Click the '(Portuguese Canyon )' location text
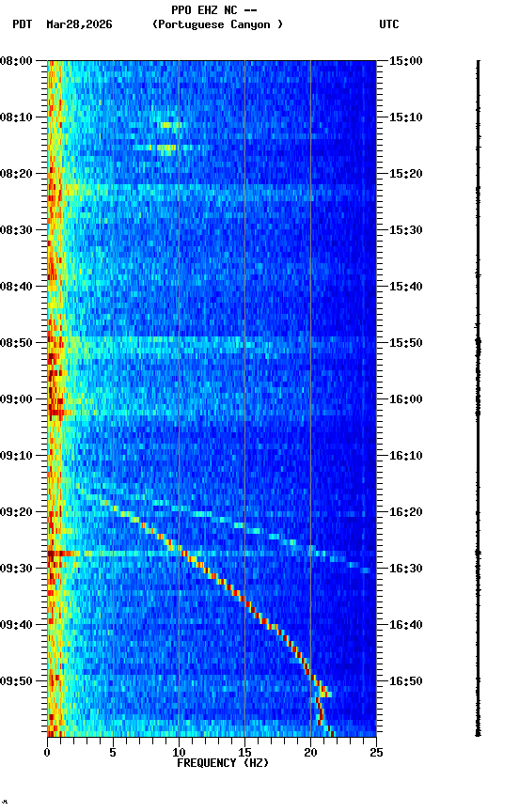 (217, 24)
